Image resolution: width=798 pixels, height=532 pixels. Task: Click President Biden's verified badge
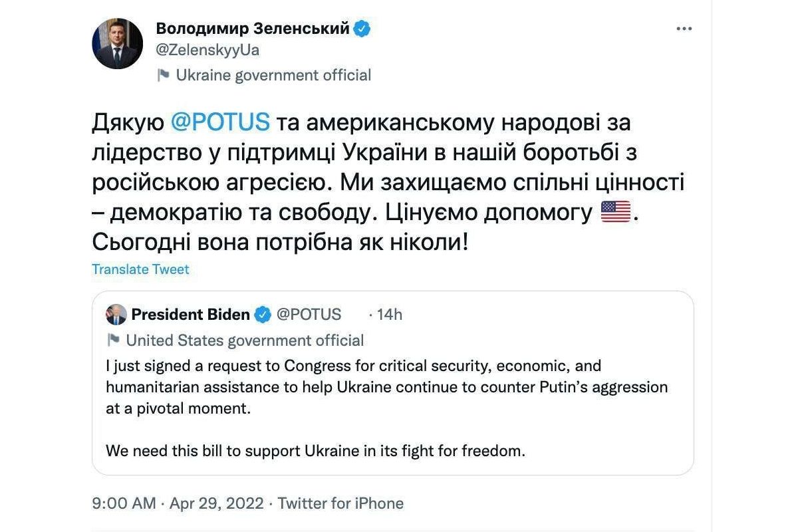[263, 315]
